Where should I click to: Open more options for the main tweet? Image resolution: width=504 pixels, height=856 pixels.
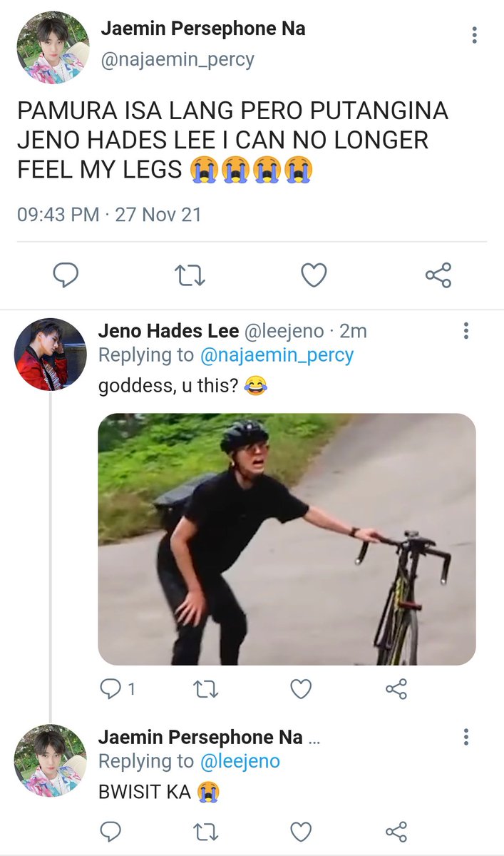[475, 34]
